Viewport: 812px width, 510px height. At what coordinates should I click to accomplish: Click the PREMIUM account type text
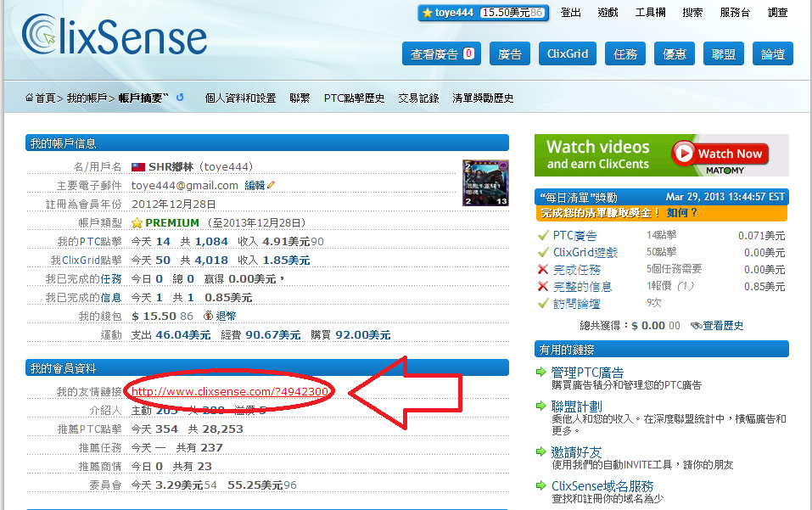(172, 222)
